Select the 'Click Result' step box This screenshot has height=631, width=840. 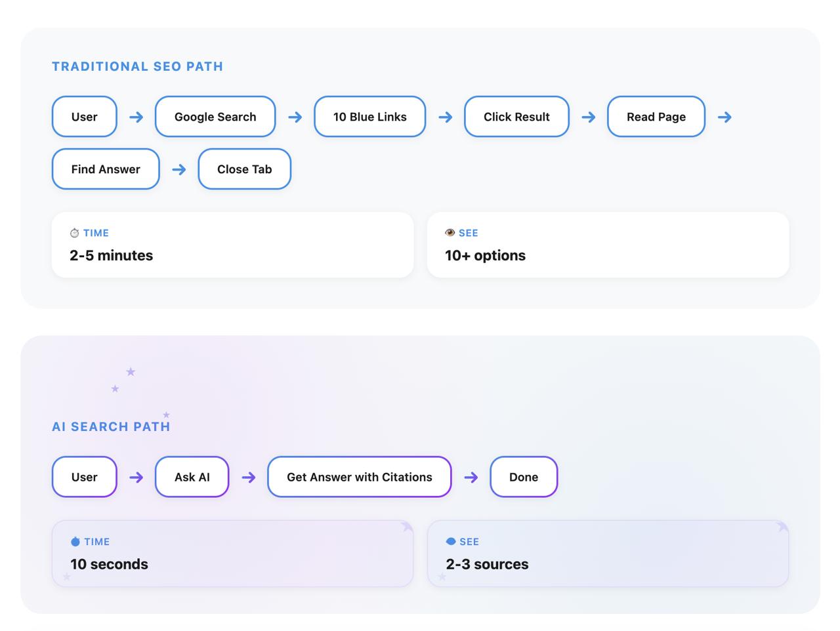coord(516,117)
